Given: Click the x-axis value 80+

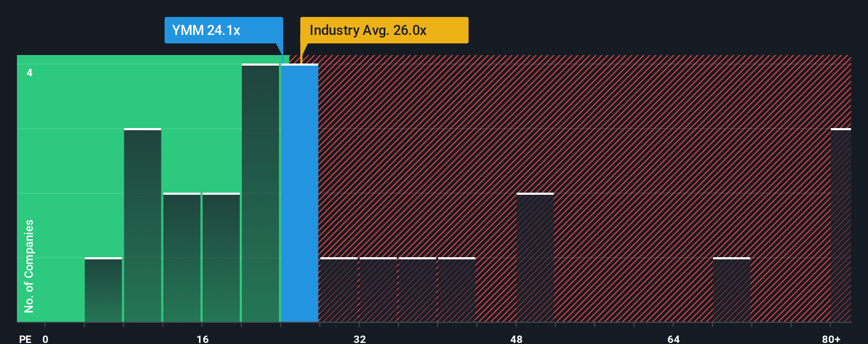Looking at the screenshot, I should [831, 339].
